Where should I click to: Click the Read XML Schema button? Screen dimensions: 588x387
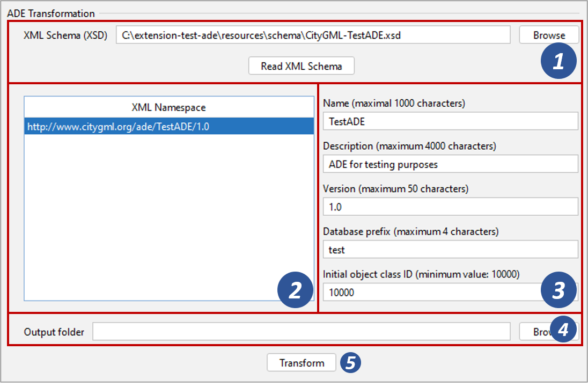301,66
